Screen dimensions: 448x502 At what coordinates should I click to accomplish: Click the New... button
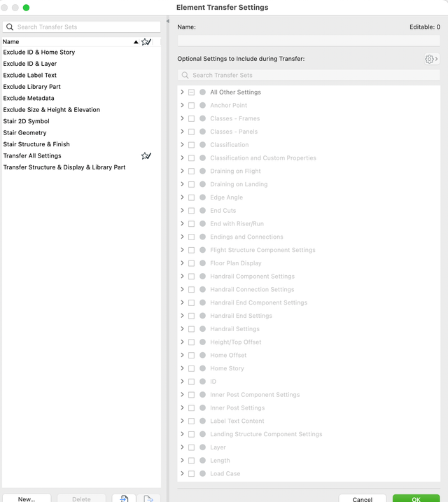click(27, 498)
